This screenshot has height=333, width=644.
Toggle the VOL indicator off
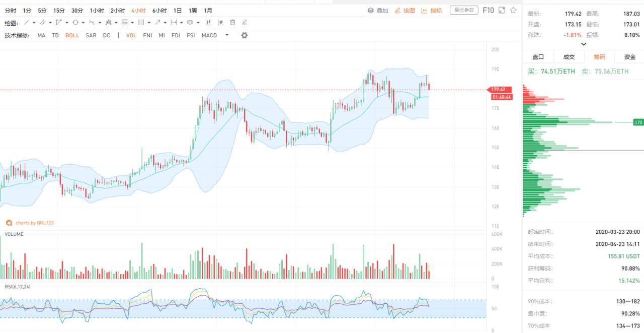(x=131, y=35)
